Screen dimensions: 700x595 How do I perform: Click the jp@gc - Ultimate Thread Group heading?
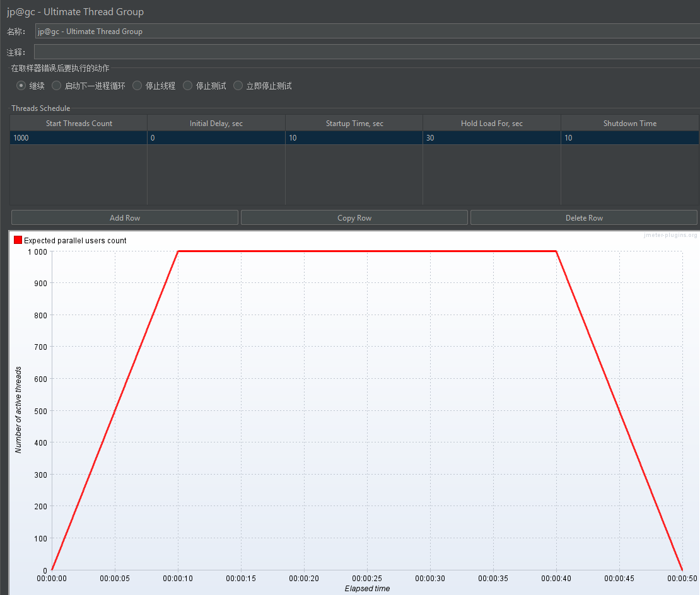coord(75,11)
